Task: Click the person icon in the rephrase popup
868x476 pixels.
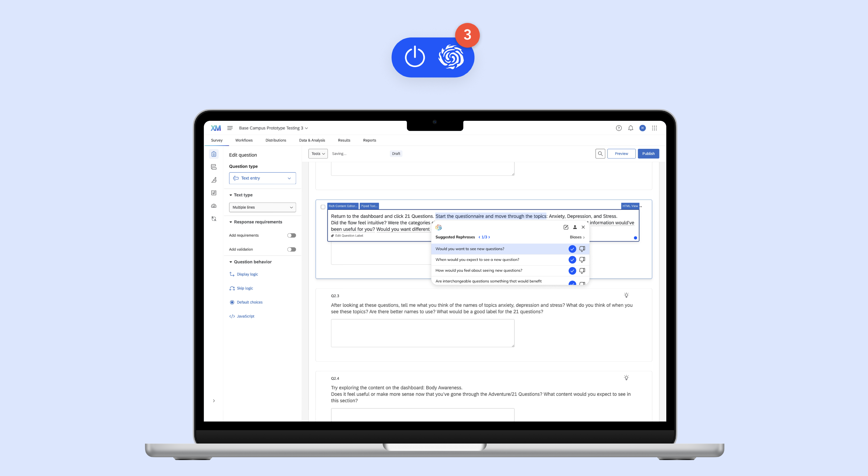Action: [x=575, y=227]
